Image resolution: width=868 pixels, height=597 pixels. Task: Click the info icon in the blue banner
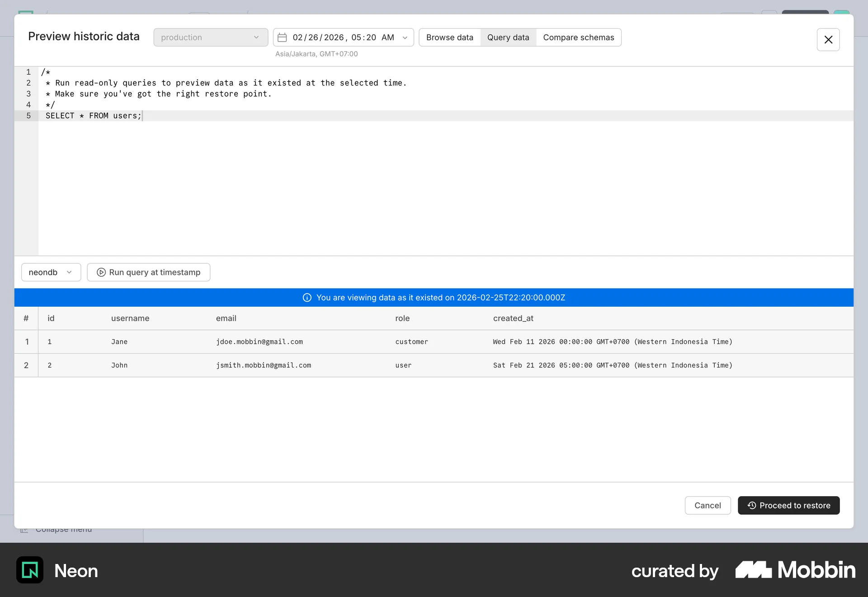307,298
